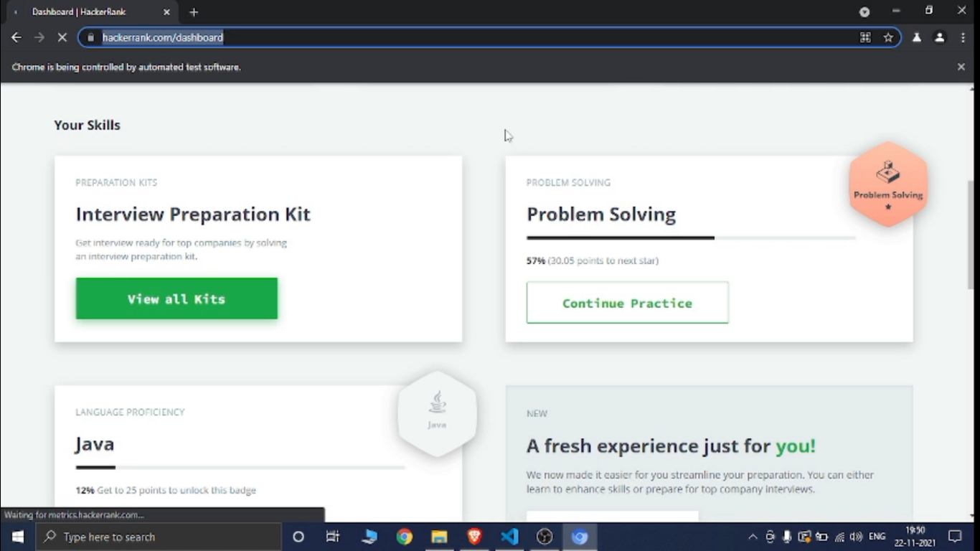The width and height of the screenshot is (980, 551).
Task: Go back using the browser back arrow
Action: [17, 37]
